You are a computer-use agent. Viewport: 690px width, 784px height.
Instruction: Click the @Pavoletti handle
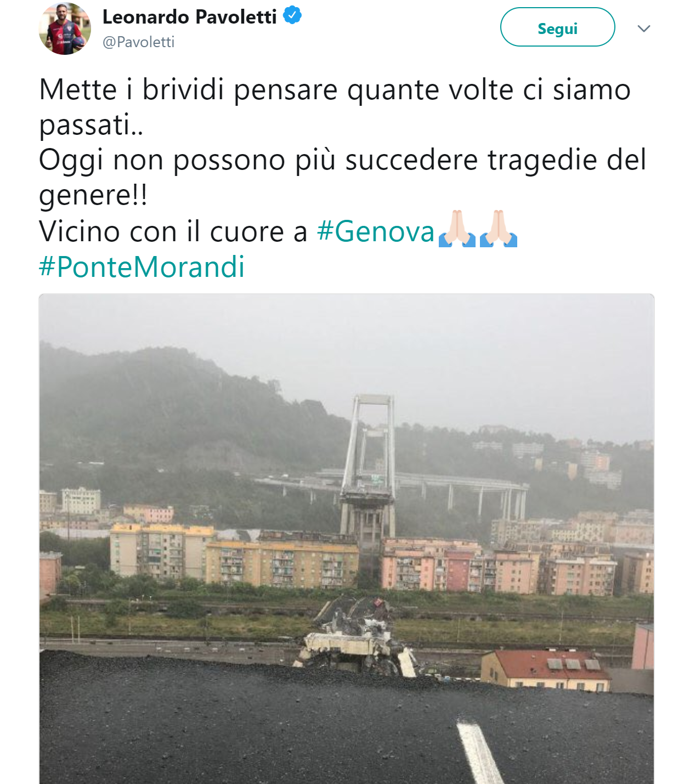pyautogui.click(x=139, y=42)
